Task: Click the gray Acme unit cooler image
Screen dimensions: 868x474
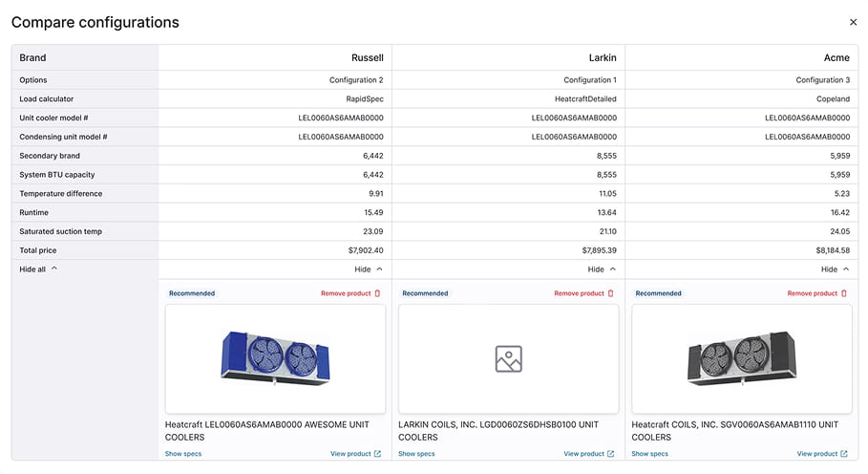Action: (742, 358)
